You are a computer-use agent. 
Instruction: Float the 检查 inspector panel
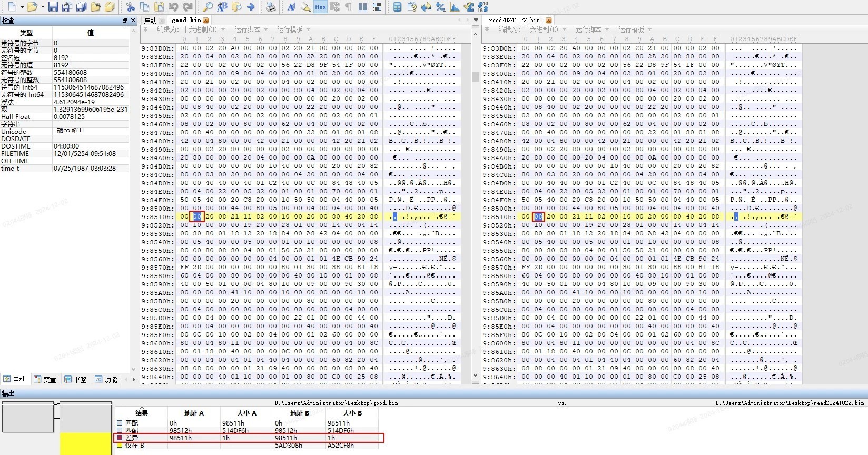pos(125,21)
